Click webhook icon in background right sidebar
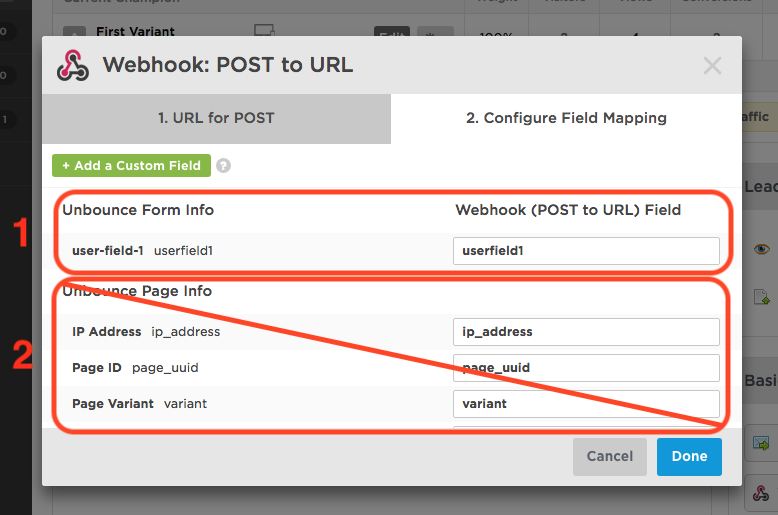The image size is (778, 515). coord(761,493)
